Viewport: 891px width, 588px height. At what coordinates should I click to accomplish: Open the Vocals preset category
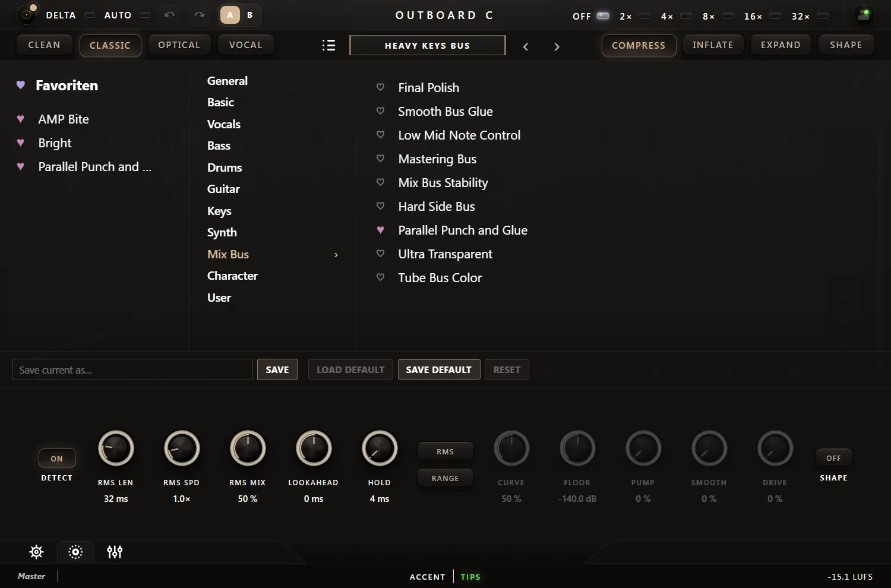click(224, 124)
